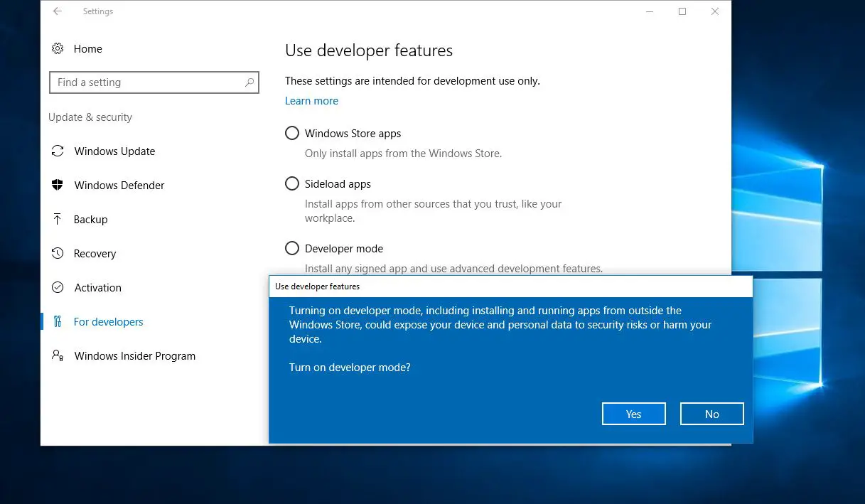Minimize the Settings window

coord(650,11)
